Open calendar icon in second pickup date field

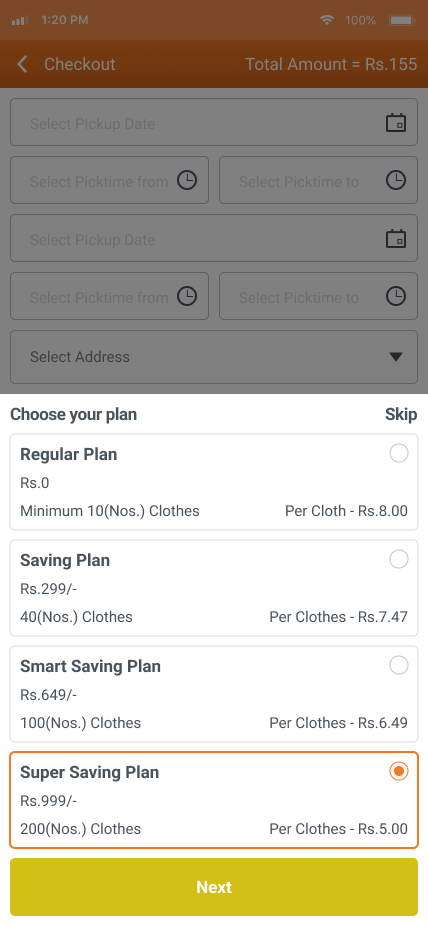pyautogui.click(x=396, y=239)
